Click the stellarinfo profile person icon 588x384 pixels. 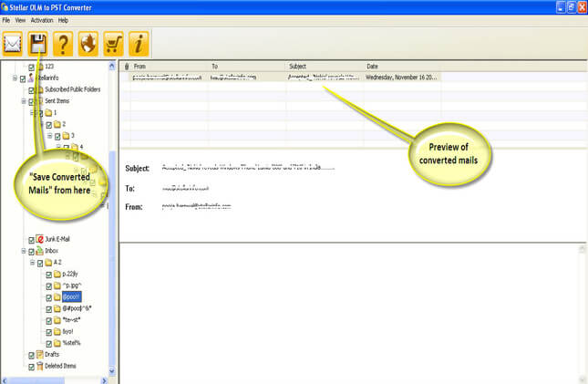31,78
